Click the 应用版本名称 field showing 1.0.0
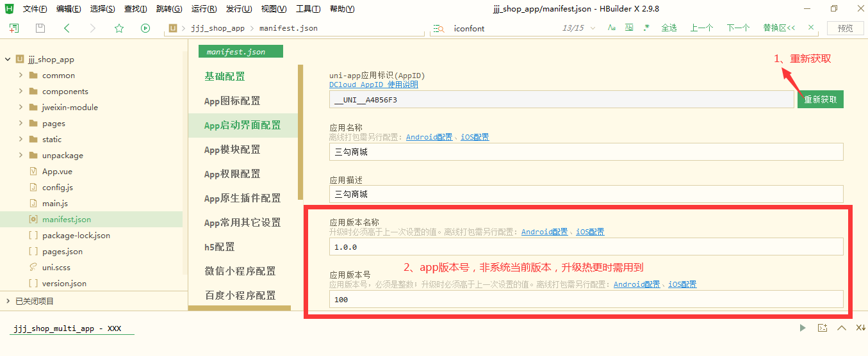 [x=586, y=247]
